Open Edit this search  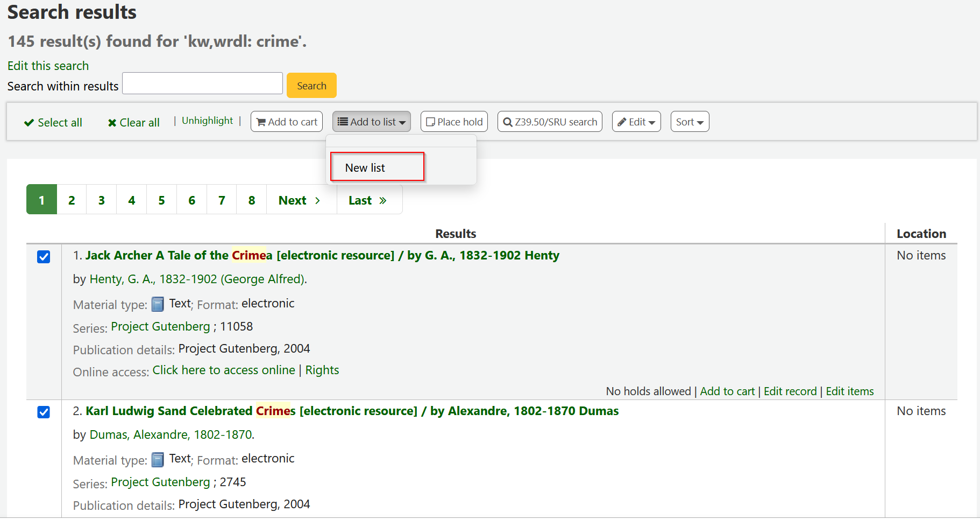48,66
